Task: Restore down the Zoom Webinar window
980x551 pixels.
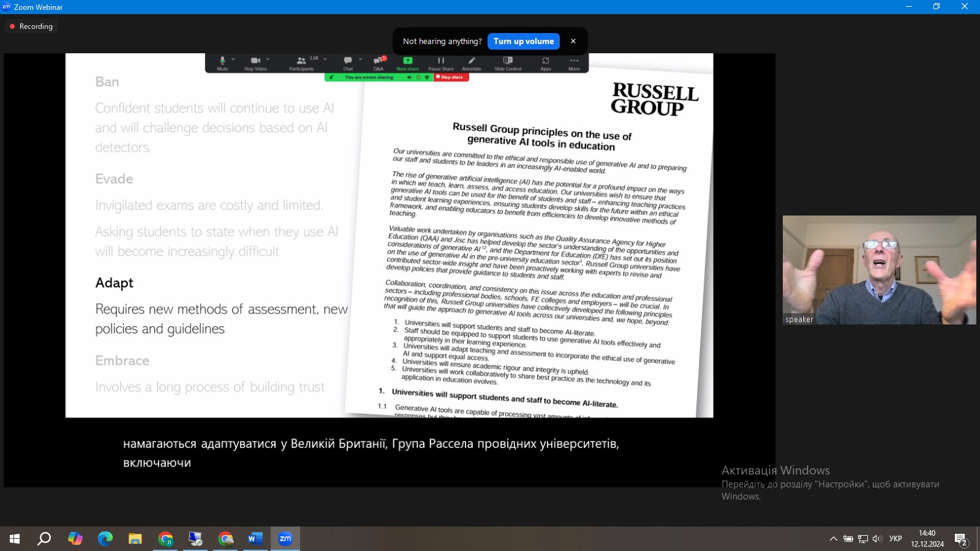Action: pyautogui.click(x=937, y=7)
